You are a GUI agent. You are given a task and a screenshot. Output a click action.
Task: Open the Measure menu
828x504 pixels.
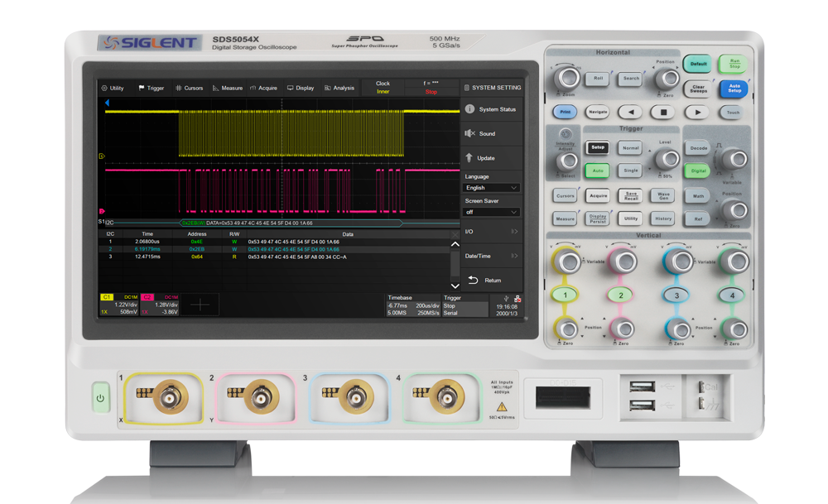click(x=229, y=88)
